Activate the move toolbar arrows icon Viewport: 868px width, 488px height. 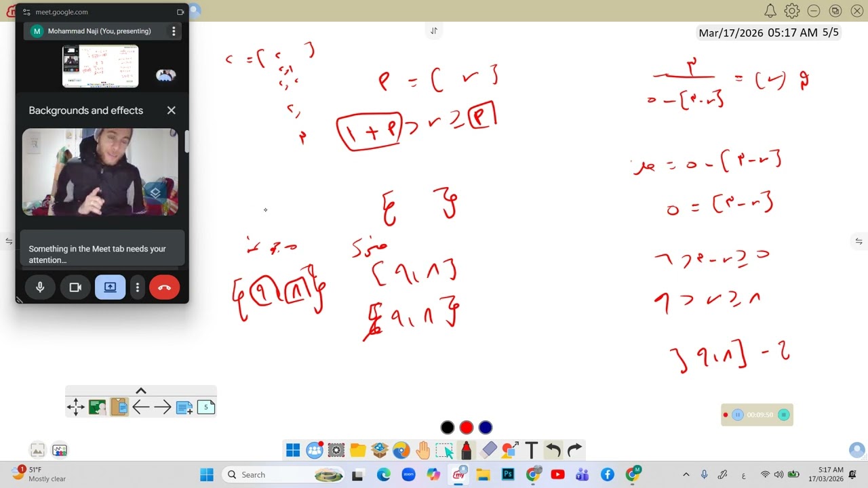76,407
